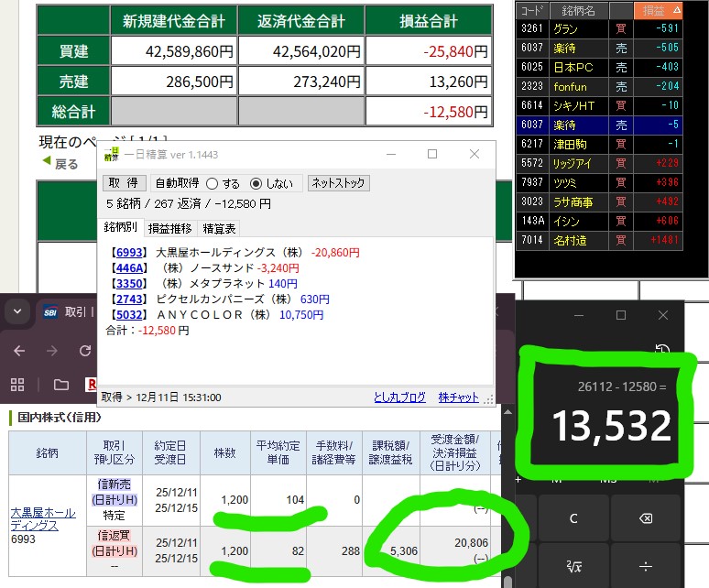Select the 自動取得 'する' radio button
Image resolution: width=709 pixels, height=588 pixels.
(213, 183)
